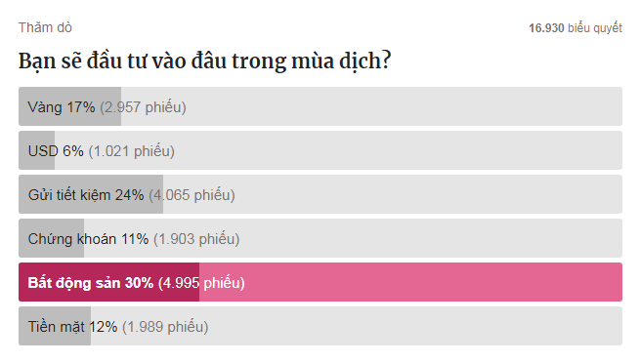Choose the USD 6% poll option
This screenshot has height=364, width=640.
[x=320, y=150]
